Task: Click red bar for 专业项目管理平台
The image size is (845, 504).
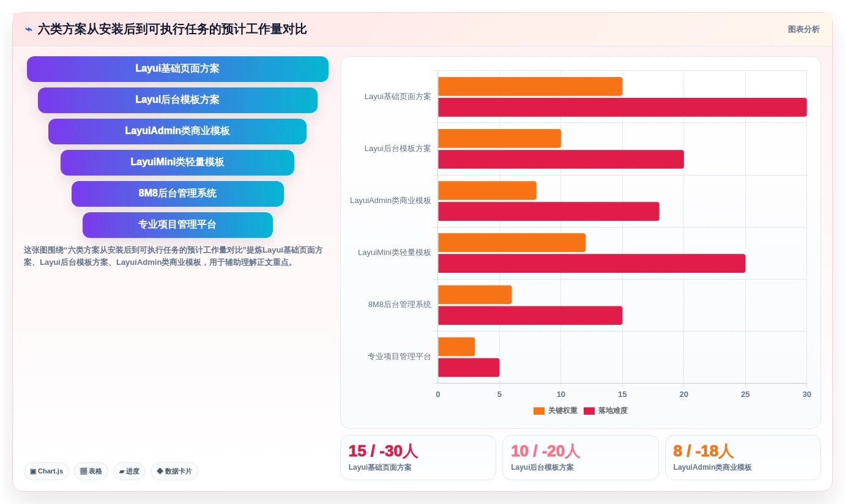Action: click(x=469, y=367)
